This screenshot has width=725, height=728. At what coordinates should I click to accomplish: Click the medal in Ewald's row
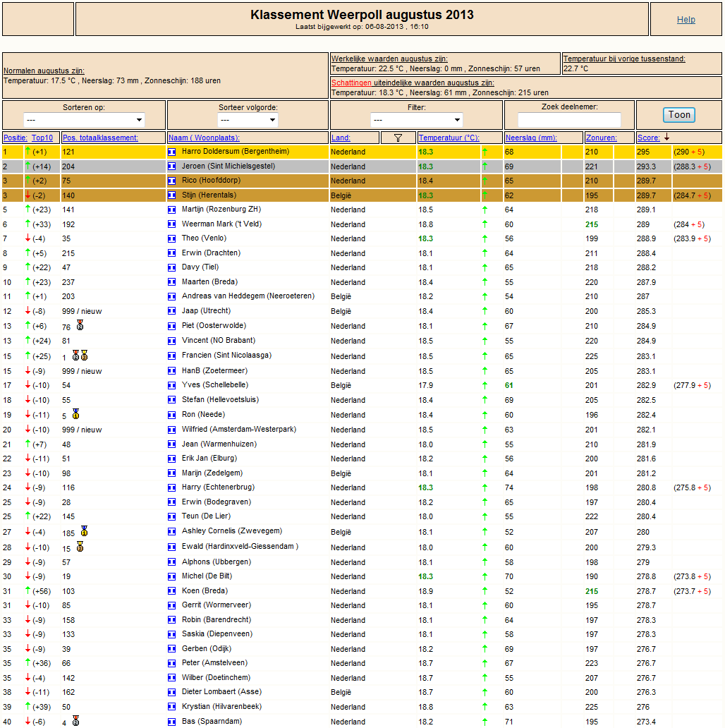point(80,547)
